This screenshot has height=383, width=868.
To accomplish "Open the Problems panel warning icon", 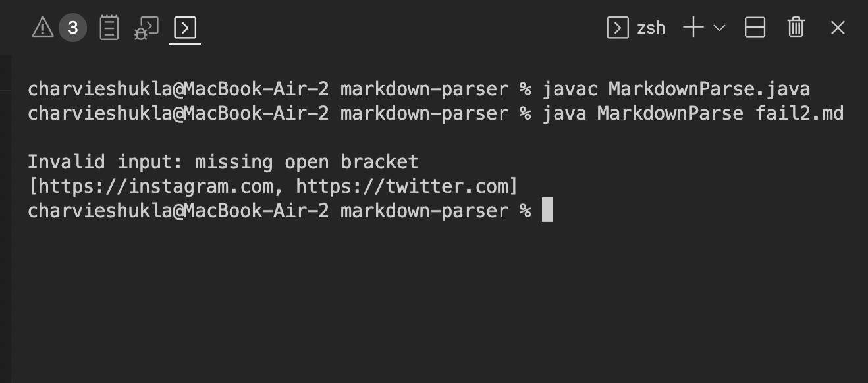I will [x=43, y=28].
